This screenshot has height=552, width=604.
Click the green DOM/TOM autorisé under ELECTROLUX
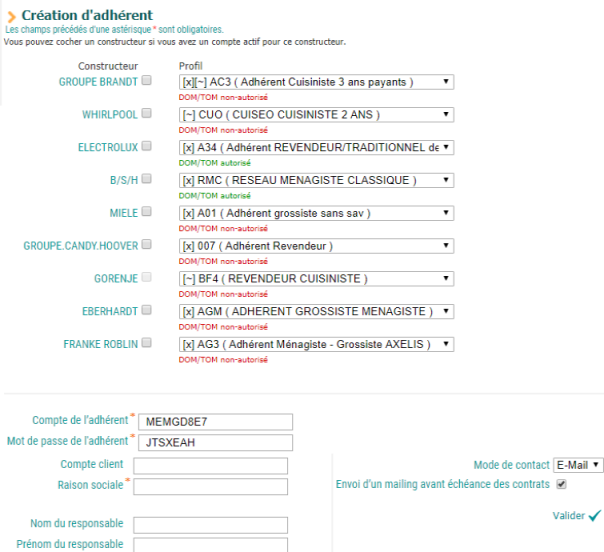(215, 163)
